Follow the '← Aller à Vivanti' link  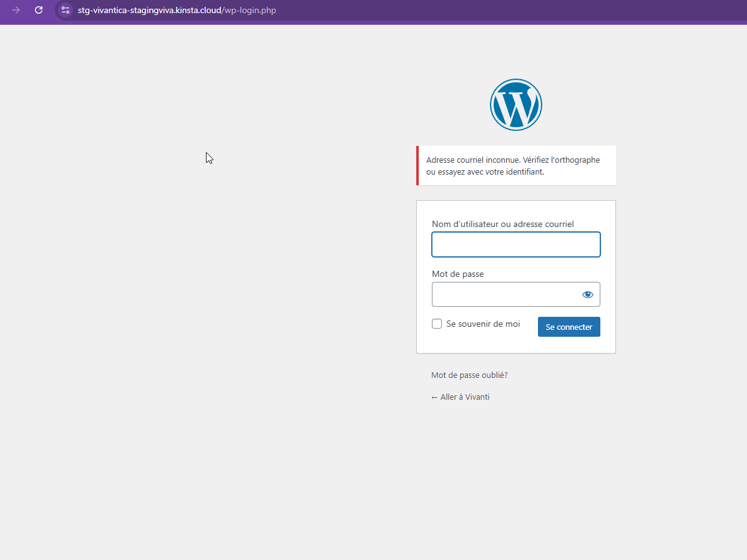460,397
